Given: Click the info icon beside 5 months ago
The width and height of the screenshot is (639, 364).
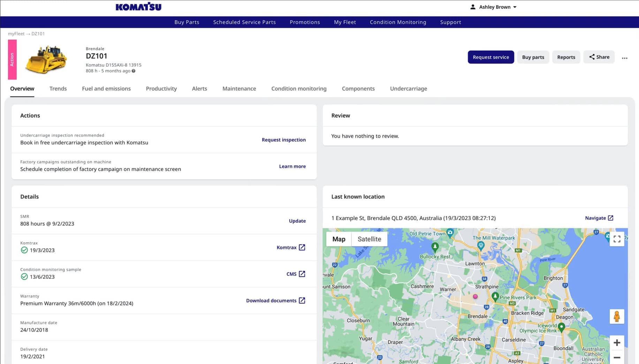Looking at the screenshot, I should [x=134, y=71].
